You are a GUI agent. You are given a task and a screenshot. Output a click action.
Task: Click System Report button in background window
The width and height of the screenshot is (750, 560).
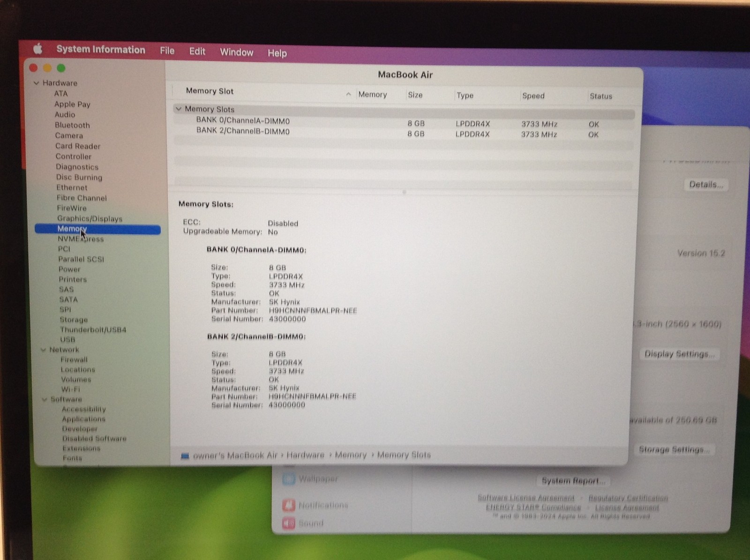tap(573, 481)
